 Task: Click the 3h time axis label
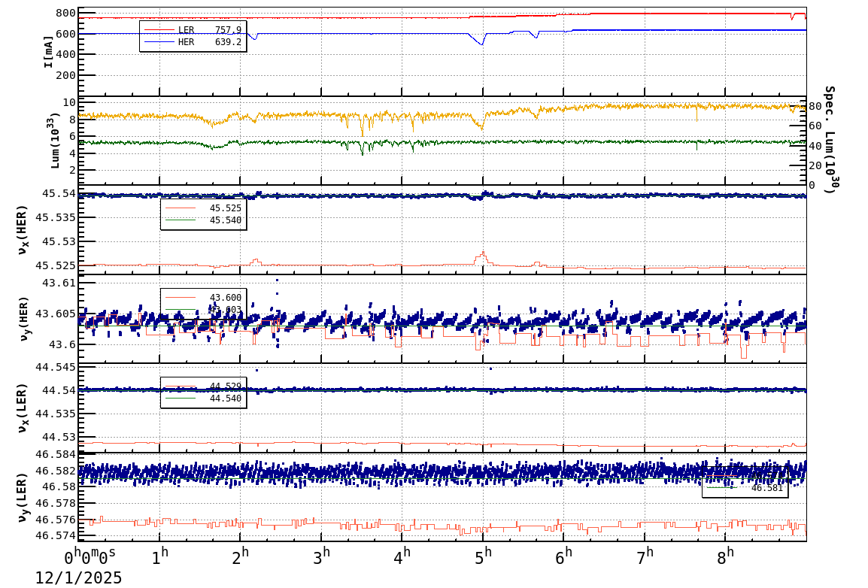pos(322,556)
